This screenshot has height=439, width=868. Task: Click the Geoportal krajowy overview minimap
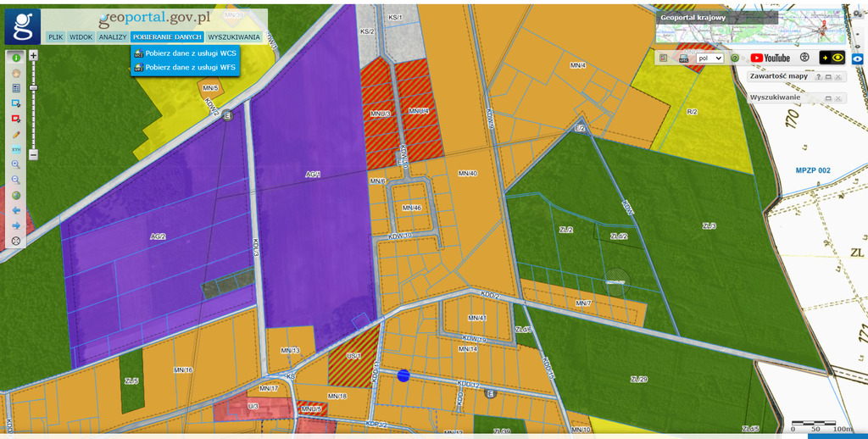coord(750,27)
